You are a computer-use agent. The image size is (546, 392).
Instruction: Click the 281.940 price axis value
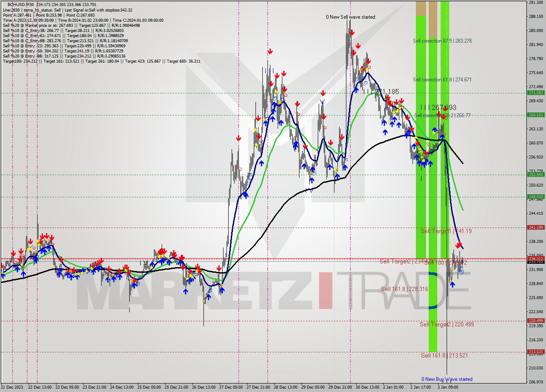(x=536, y=44)
